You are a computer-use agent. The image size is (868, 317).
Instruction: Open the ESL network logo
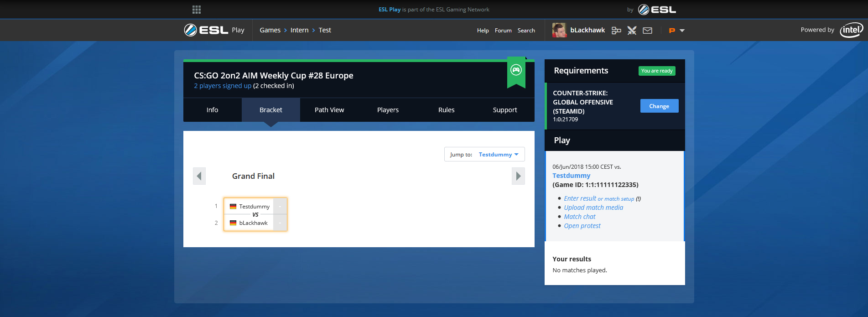coord(657,10)
